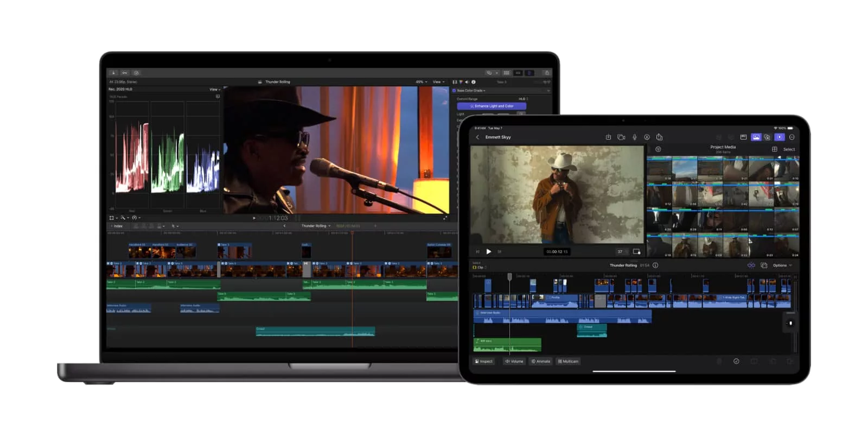Expand the timeline Options menu on iPad
Viewport: 868px width, 430px height.
coord(782,265)
